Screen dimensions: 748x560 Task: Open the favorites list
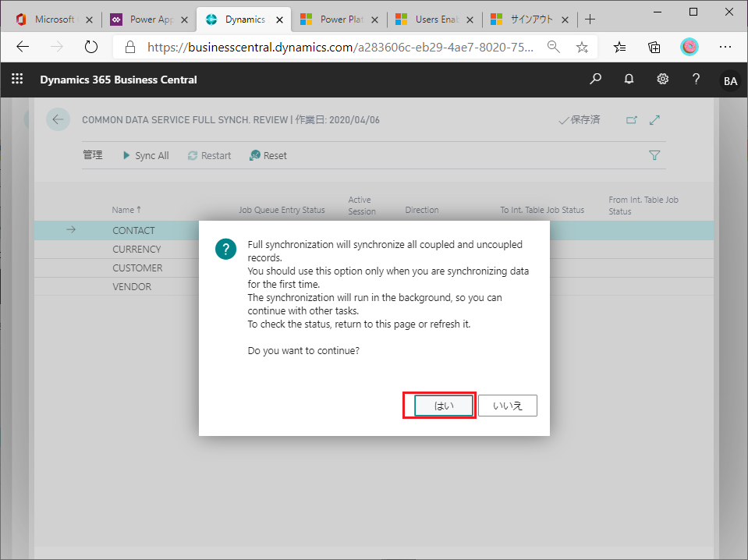click(x=619, y=47)
